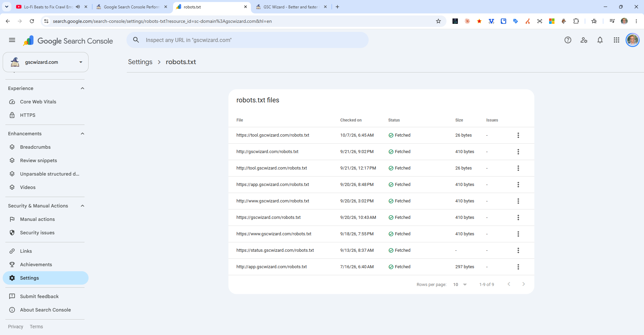
Task: Open more options for https://www.gscwizard.com/robots.txt
Action: click(x=518, y=234)
